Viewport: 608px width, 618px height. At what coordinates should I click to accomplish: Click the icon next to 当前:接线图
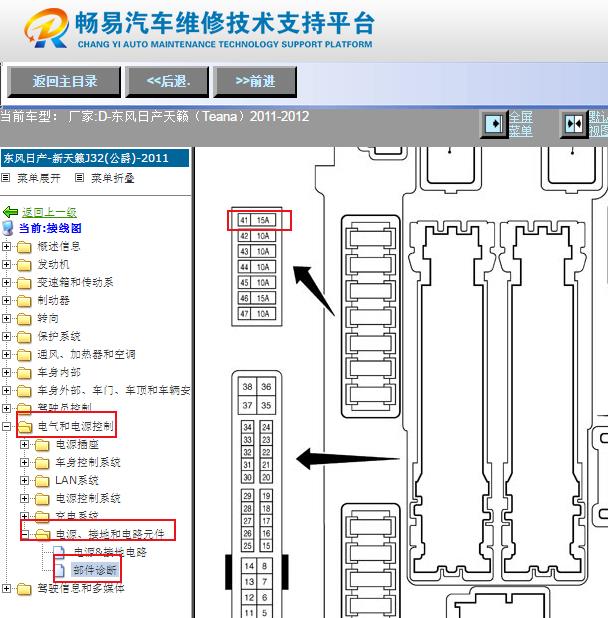point(8,228)
